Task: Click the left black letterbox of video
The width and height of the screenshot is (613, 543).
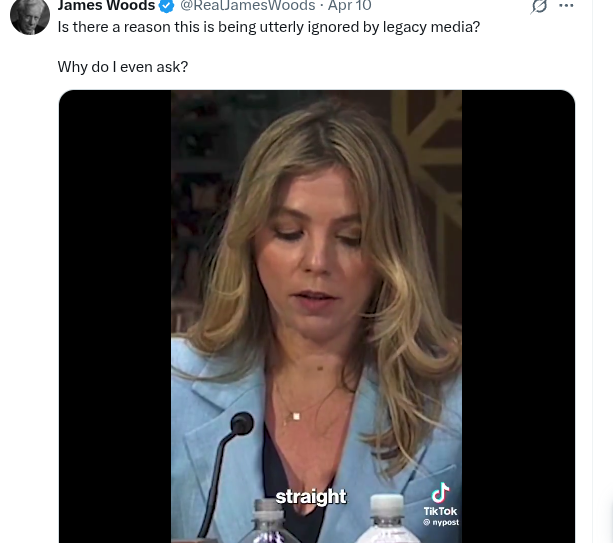Action: (115, 300)
